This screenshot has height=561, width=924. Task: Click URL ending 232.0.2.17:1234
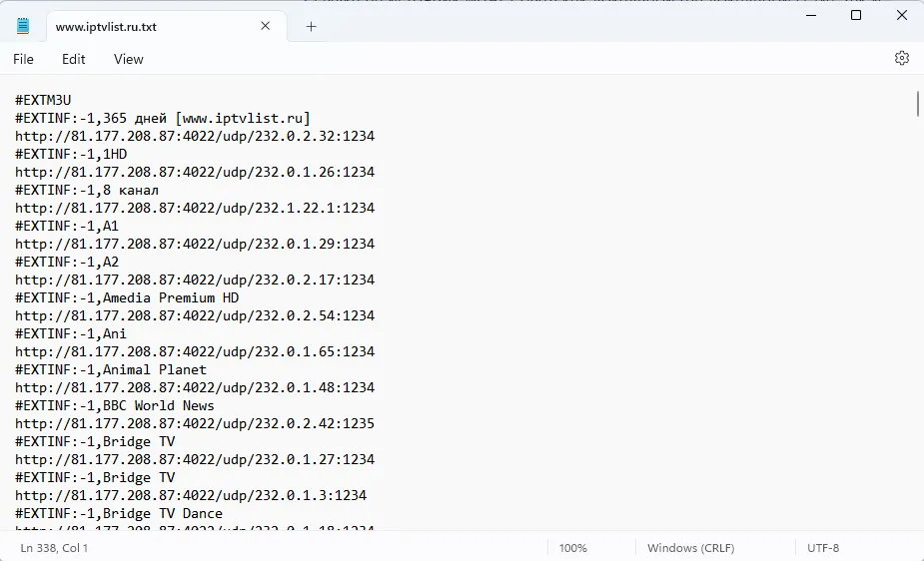click(195, 280)
